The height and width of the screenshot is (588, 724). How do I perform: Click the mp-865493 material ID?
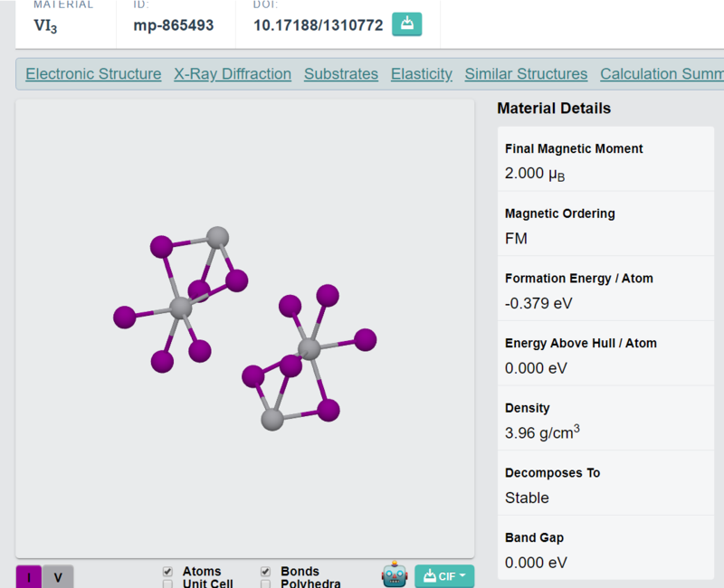(x=173, y=25)
